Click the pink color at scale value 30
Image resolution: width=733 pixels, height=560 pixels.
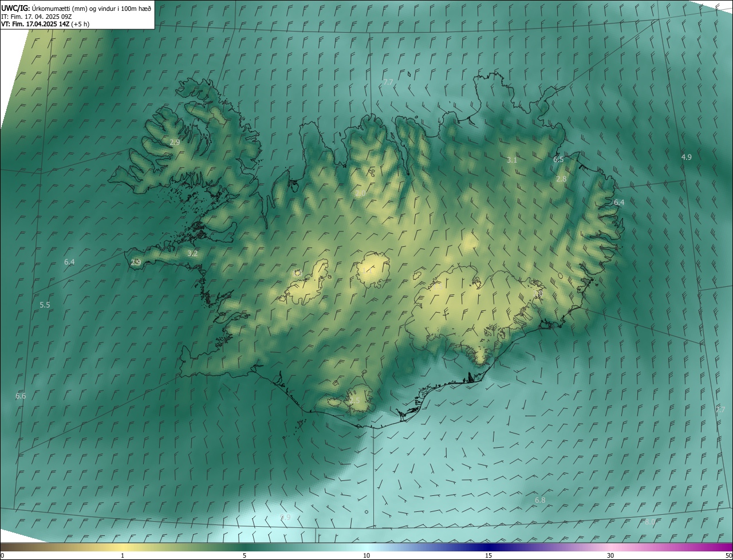click(610, 547)
